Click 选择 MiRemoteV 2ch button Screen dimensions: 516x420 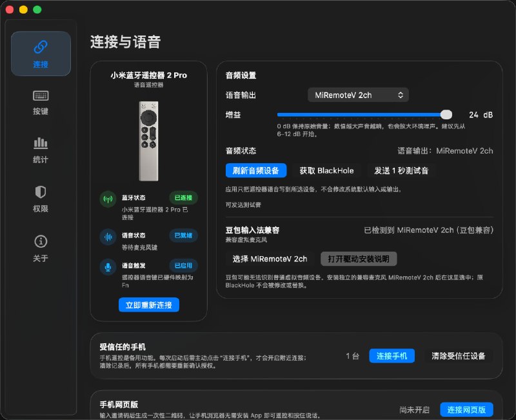click(270, 259)
